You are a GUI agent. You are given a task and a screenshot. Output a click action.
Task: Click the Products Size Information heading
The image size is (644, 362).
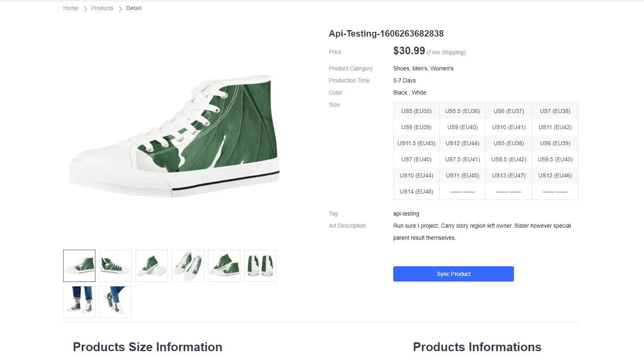(147, 347)
